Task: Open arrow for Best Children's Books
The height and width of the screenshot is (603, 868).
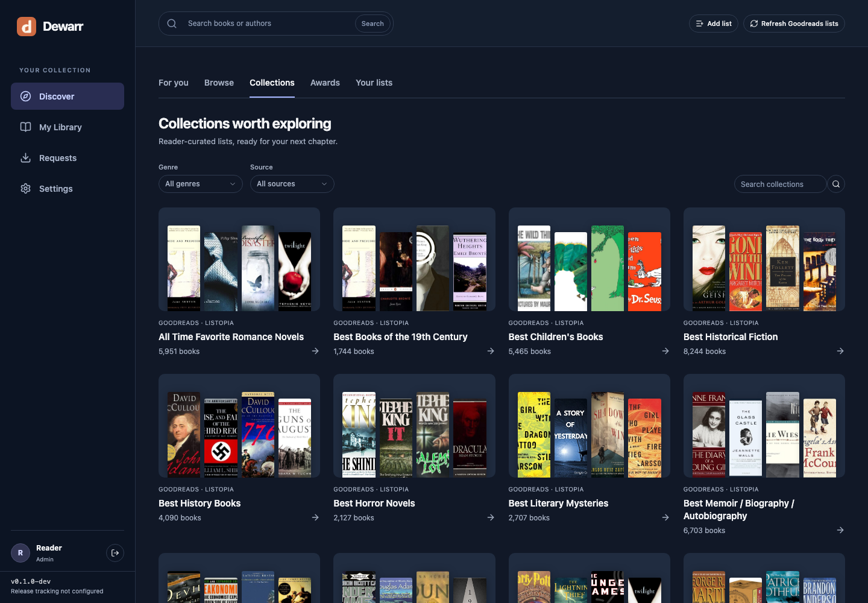Action: click(x=665, y=351)
